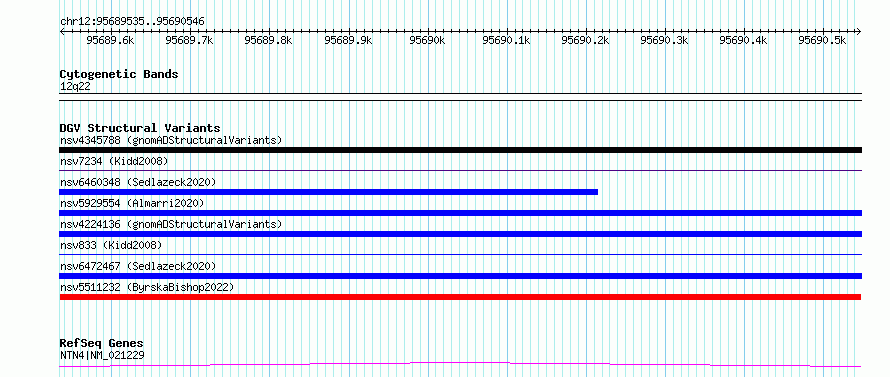Select the blue nsv5929554 variant bar

coord(460,213)
